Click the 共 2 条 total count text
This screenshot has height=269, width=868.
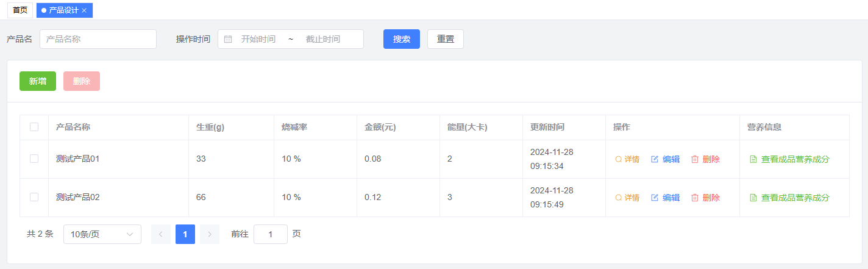(40, 234)
